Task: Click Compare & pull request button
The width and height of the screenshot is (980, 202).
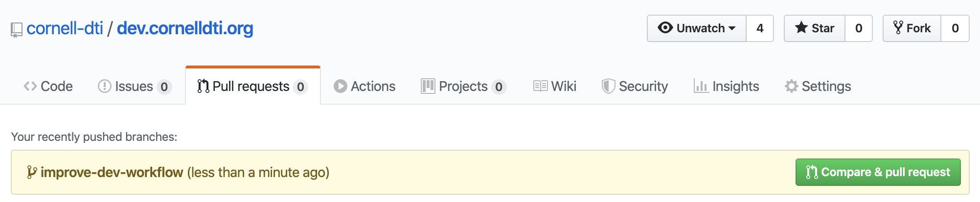Action: click(878, 172)
